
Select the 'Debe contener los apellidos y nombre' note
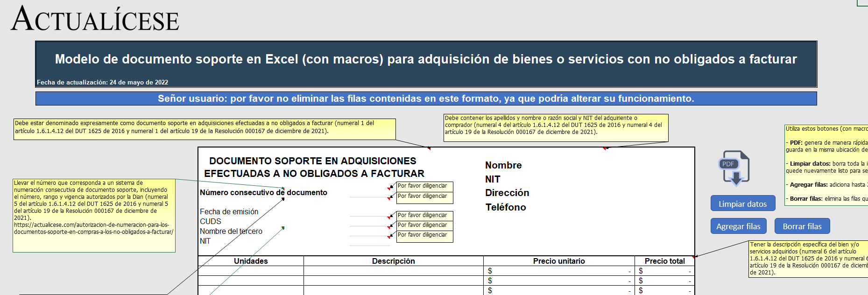click(556, 127)
